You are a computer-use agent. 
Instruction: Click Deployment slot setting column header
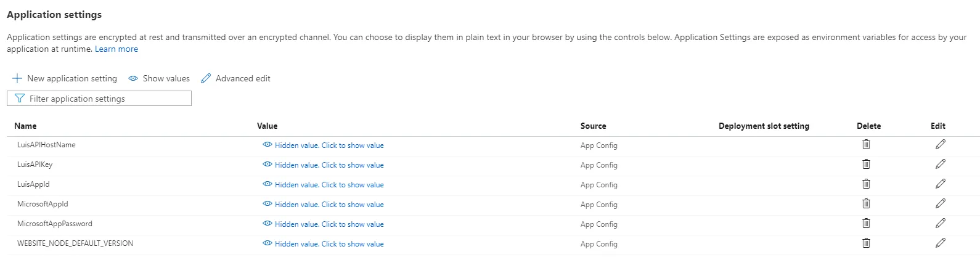click(x=764, y=126)
